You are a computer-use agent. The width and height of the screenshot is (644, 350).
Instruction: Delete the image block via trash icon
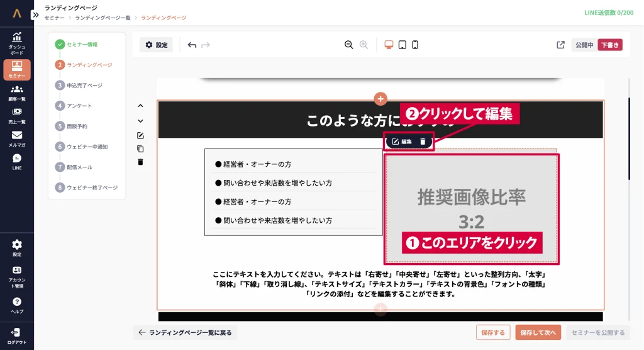pyautogui.click(x=423, y=142)
